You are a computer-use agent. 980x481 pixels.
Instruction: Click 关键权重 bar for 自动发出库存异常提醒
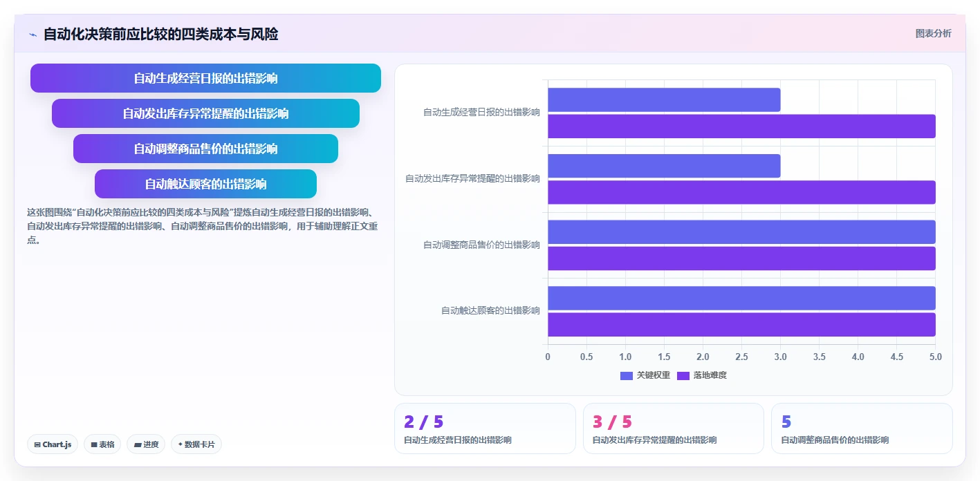point(664,166)
